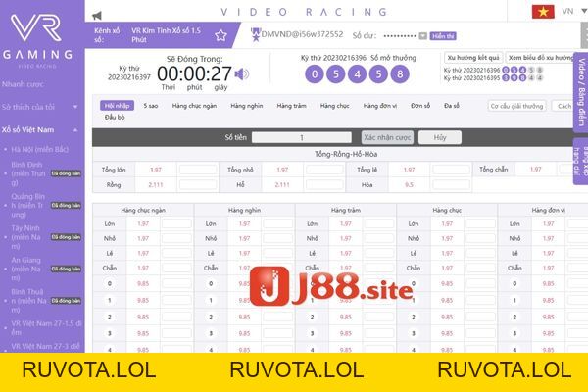Switch to the Đầu bò tab
The height and width of the screenshot is (392, 588).
pyautogui.click(x=115, y=117)
